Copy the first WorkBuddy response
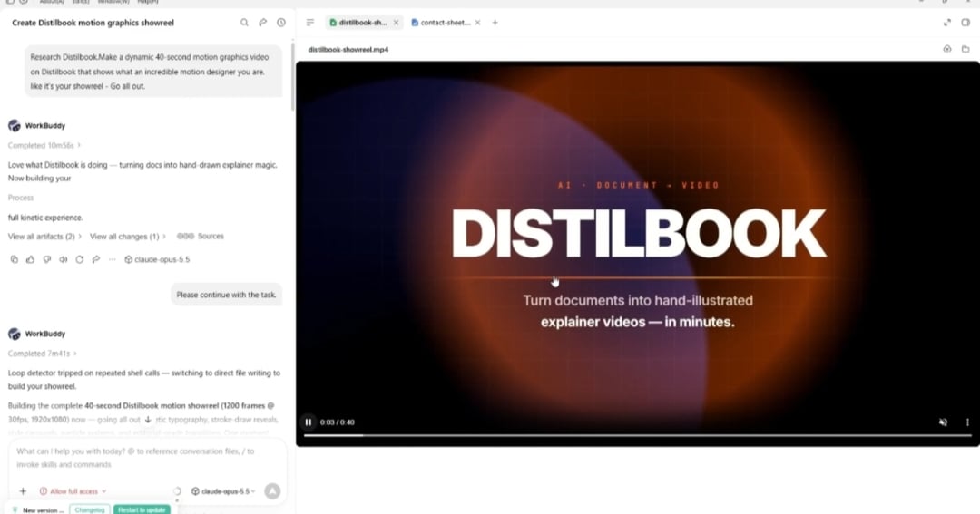The width and height of the screenshot is (980, 514). coord(14,259)
